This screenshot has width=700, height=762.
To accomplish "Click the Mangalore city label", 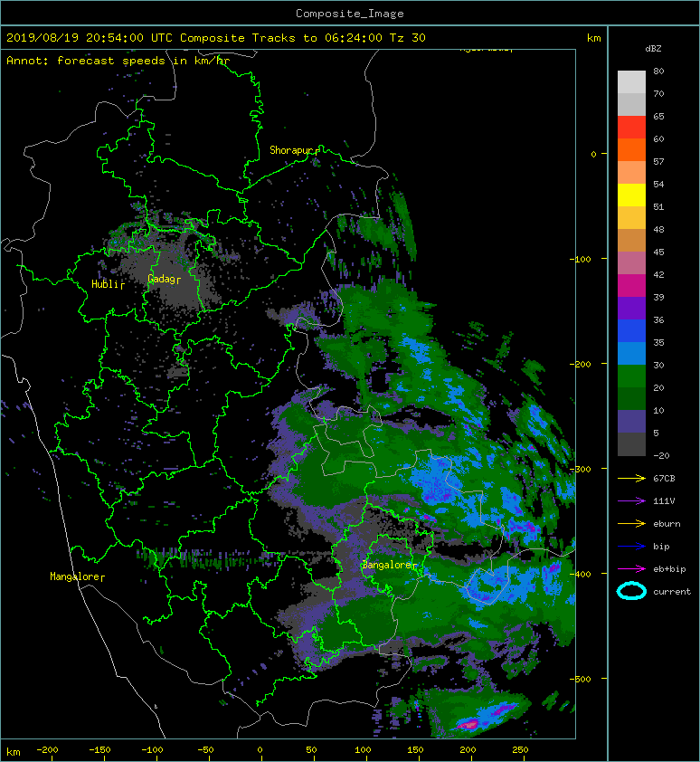I will tap(76, 576).
